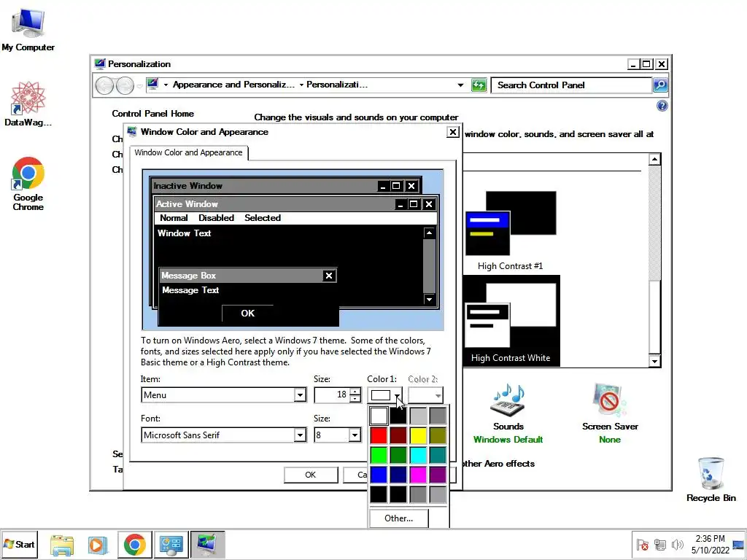Click Normal in the preview menu
Image resolution: width=747 pixels, height=560 pixels.
pyautogui.click(x=174, y=217)
